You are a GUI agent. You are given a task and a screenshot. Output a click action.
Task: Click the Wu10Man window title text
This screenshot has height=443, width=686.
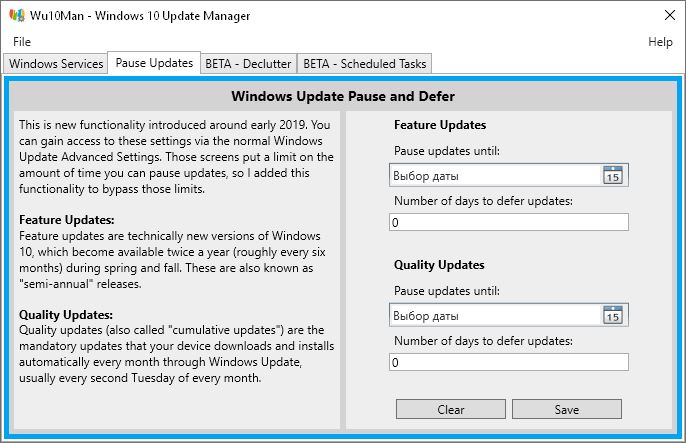(140, 16)
